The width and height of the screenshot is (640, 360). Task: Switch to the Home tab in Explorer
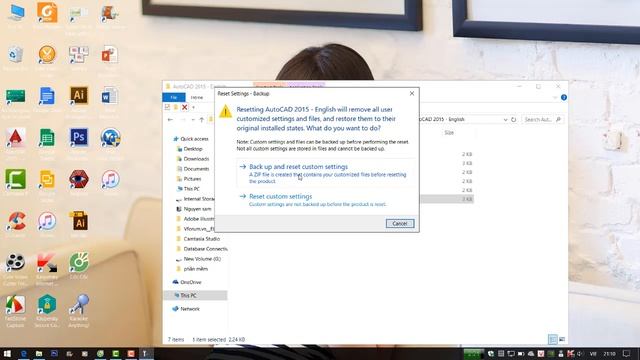197,97
